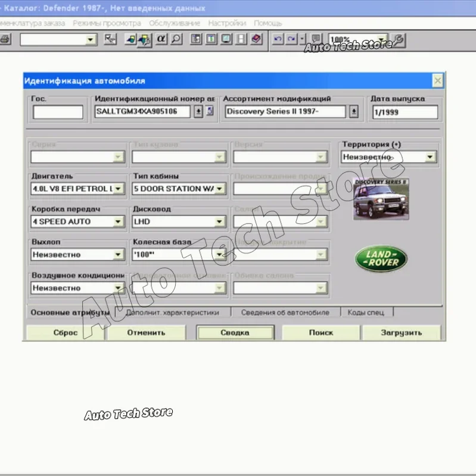Click the VIN lookup arrow button
The height and width of the screenshot is (476, 476).
[x=198, y=111]
